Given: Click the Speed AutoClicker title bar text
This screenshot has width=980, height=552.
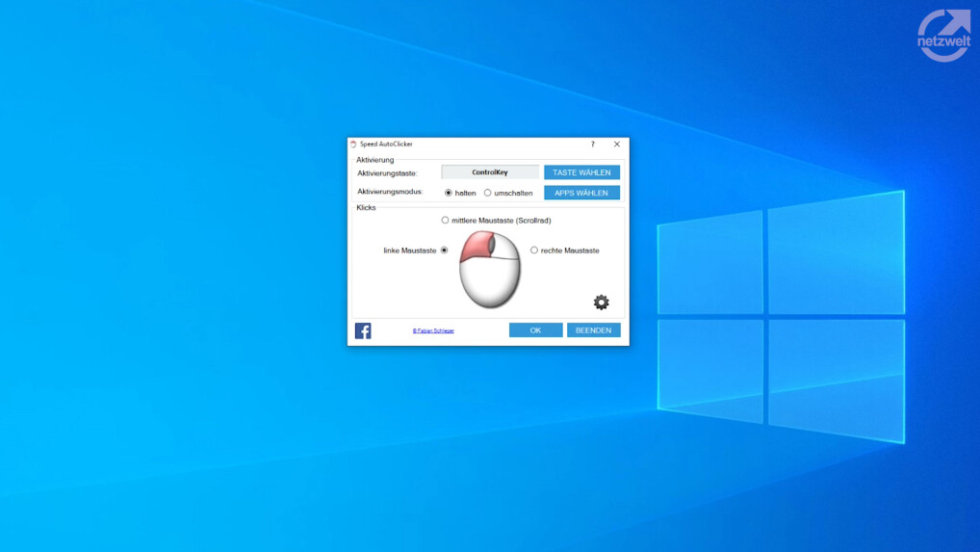Looking at the screenshot, I should pyautogui.click(x=386, y=145).
